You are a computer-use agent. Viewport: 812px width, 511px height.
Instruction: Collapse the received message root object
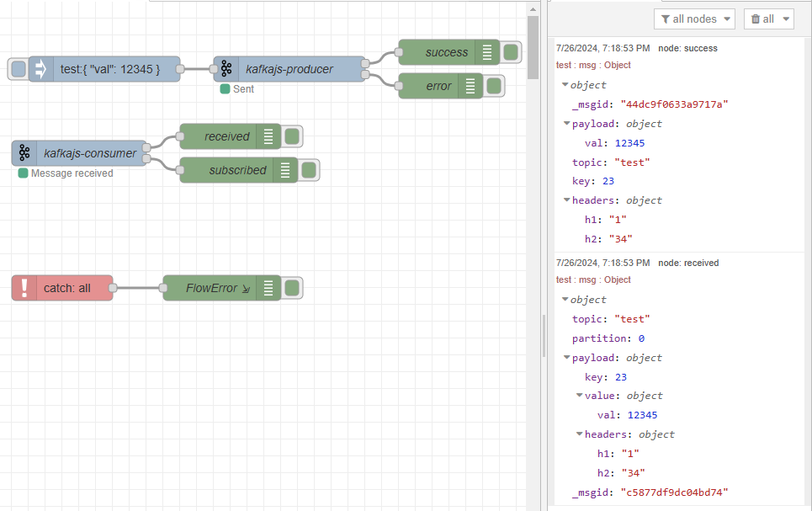pyautogui.click(x=565, y=299)
